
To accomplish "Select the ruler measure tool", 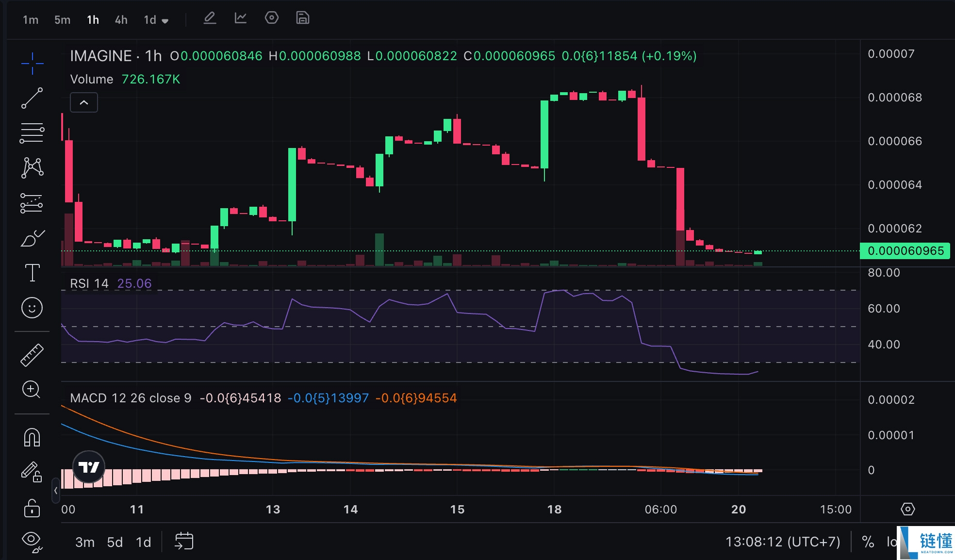I will [32, 355].
